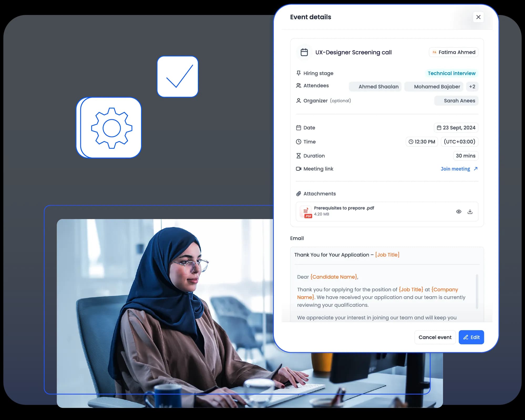Open Join meeting external link
This screenshot has height=420, width=525.
coord(459,168)
